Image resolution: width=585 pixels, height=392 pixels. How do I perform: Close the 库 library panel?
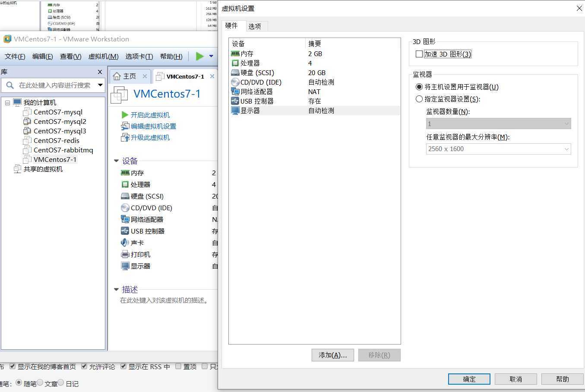tap(100, 72)
